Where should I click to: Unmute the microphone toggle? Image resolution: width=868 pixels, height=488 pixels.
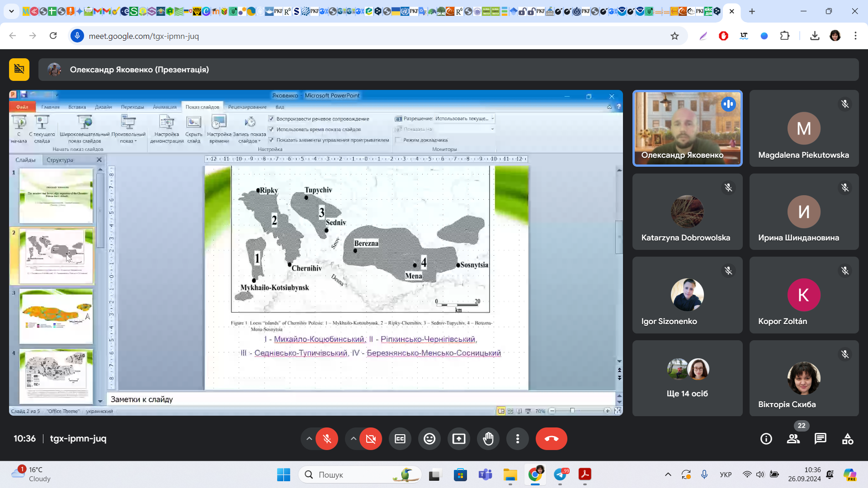pos(327,439)
